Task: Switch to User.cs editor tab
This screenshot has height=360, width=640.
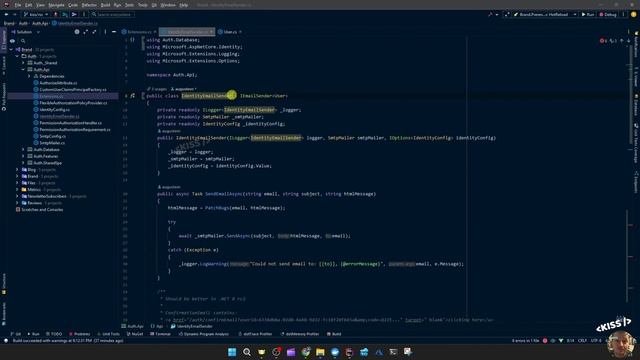Action: click(230, 32)
